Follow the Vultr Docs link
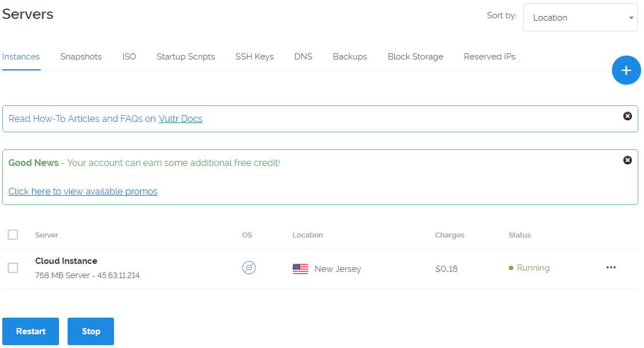This screenshot has width=644, height=348. coord(180,119)
